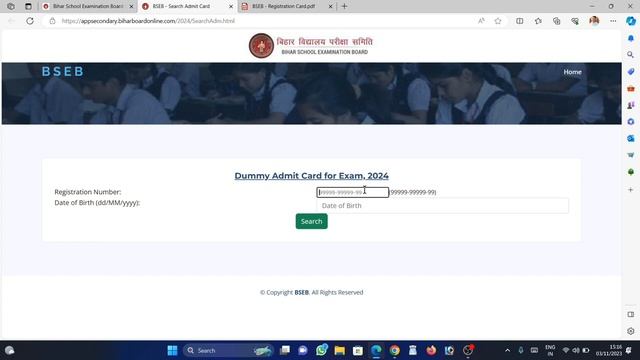Screen dimensions: 640x360
Task: Open Read aloud icon in address bar
Action: [481, 21]
